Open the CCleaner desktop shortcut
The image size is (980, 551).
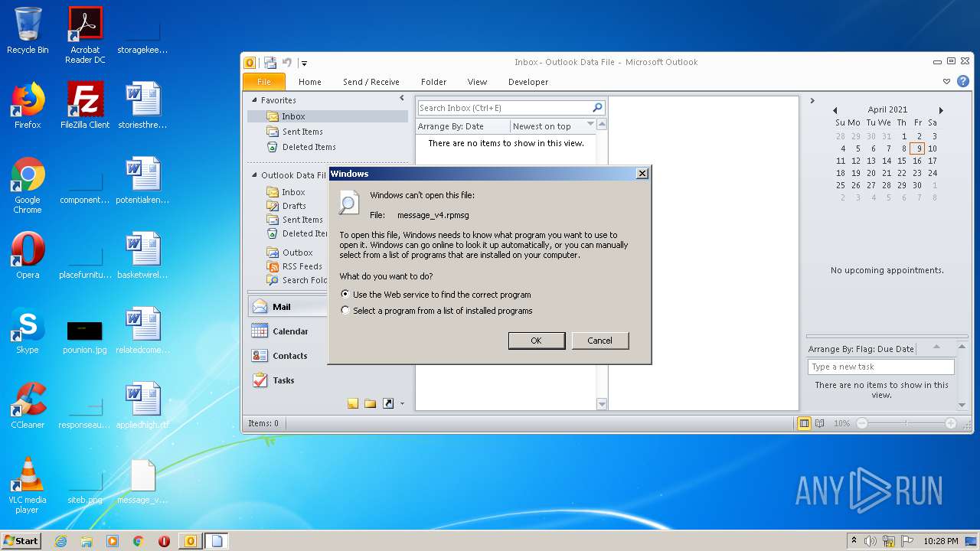point(28,406)
